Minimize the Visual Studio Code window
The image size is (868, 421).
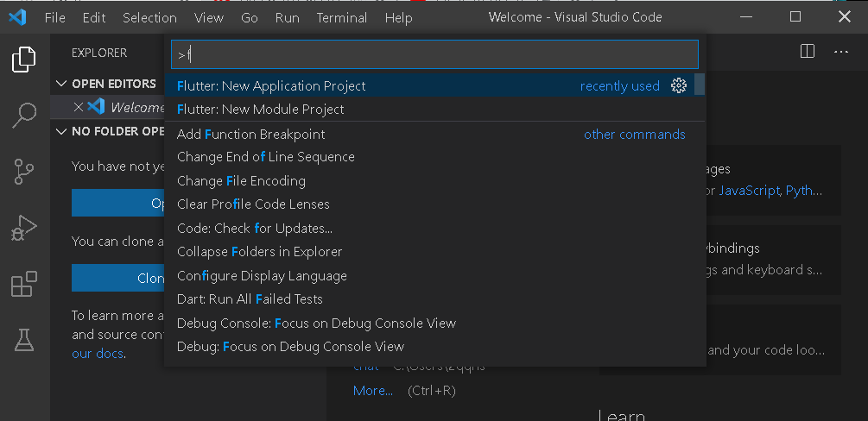745,17
